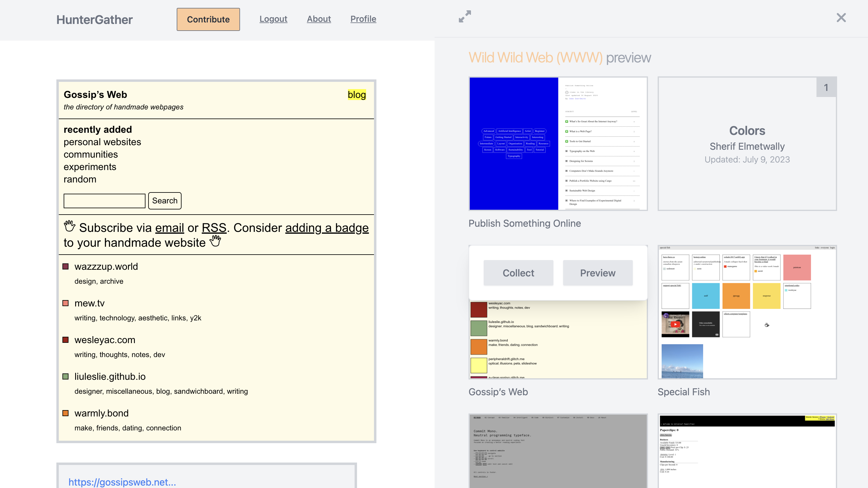The image size is (868, 488).
Task: Click the Special Fish card title
Action: [x=684, y=392]
